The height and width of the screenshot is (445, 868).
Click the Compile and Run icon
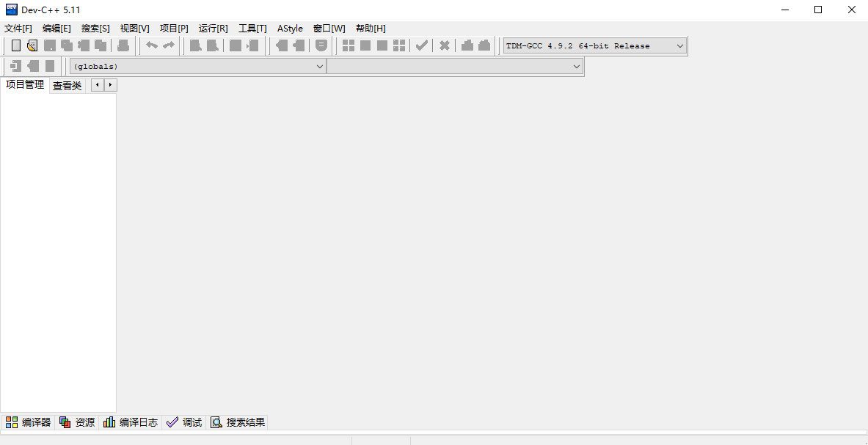tap(382, 45)
